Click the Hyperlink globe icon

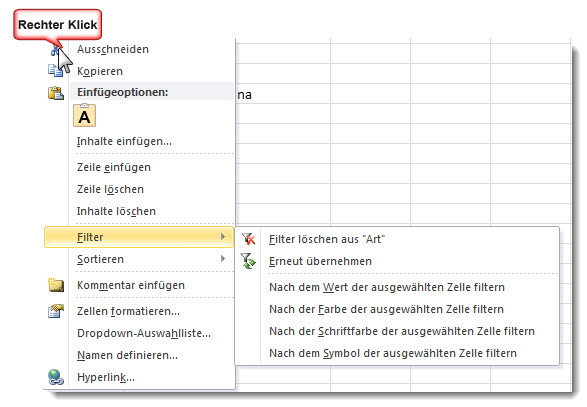pos(56,377)
